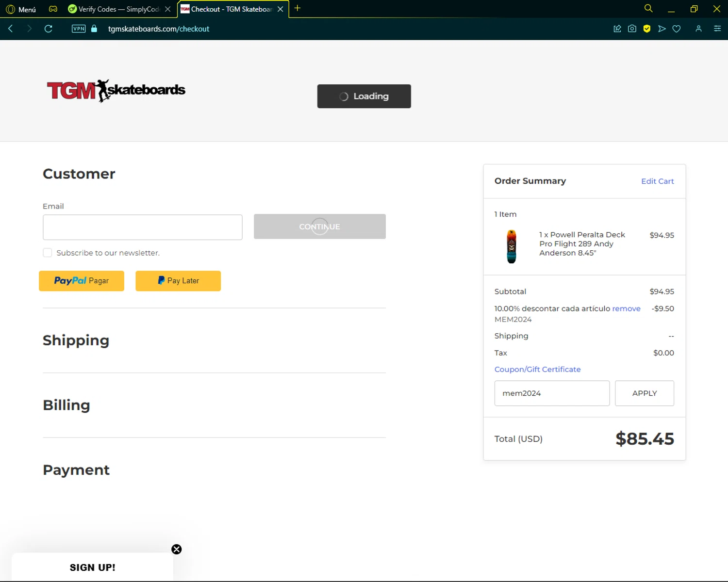Switch to the Verify Codes — SimplyCodes tab
Viewport: 728px width, 582px height.
tap(119, 9)
